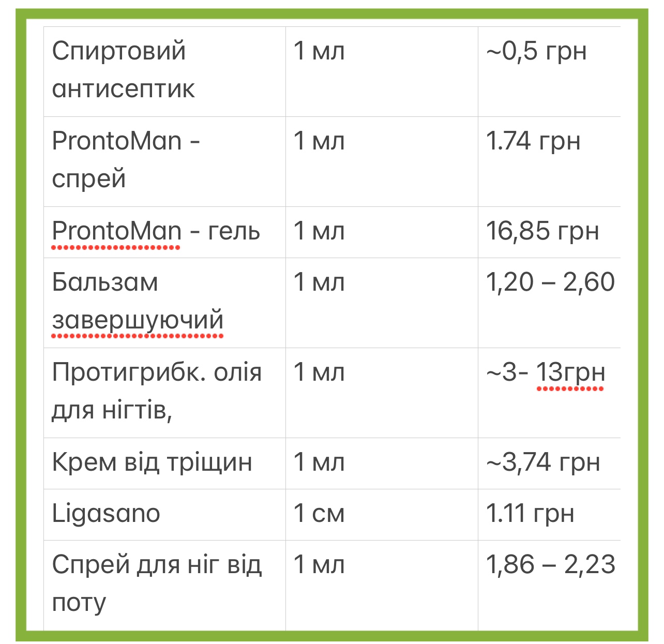Select the '~0,5 грн' price cell
Viewport: 664px width, 644px height.
coord(549,71)
